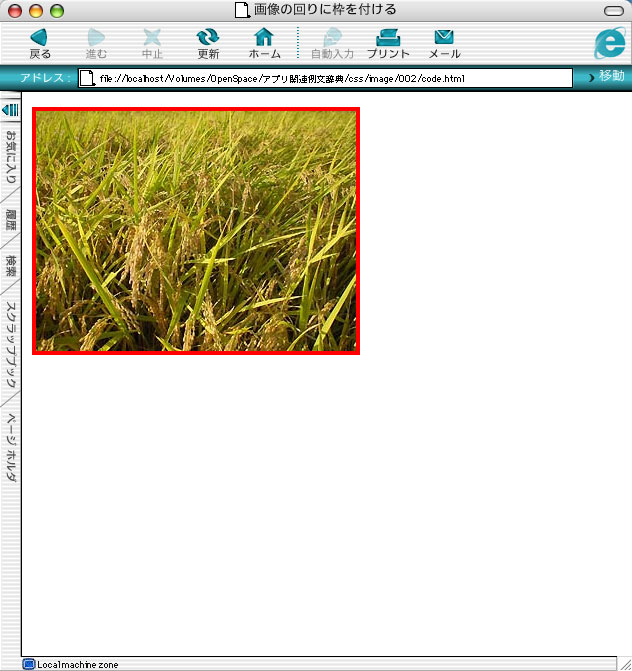
Task: Open the 検索 search tab
Action: pyautogui.click(x=10, y=265)
